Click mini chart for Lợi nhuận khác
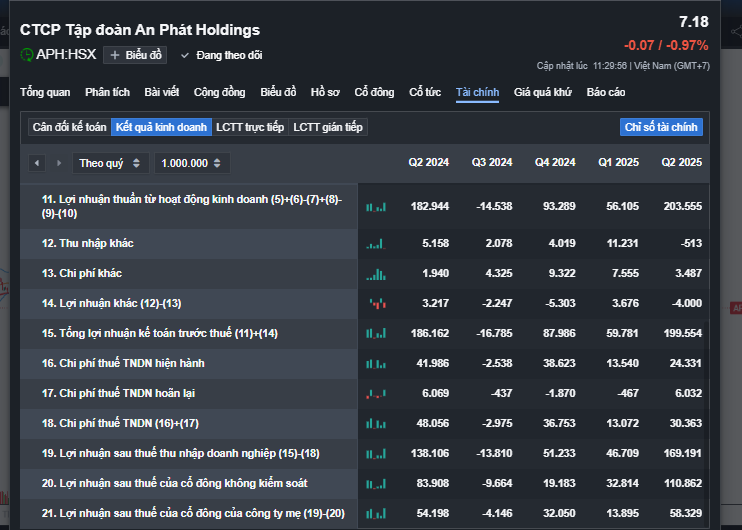The image size is (742, 530). pos(376,303)
